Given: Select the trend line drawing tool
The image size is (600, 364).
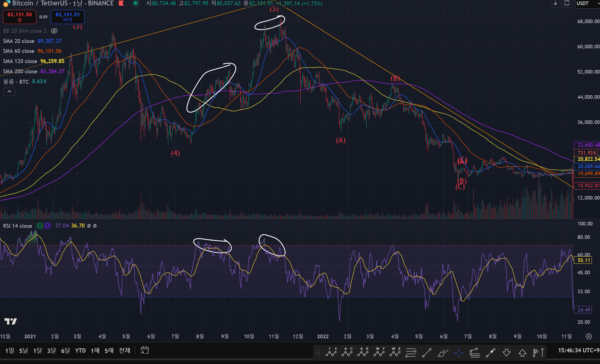Looking at the screenshot, I should pyautogui.click(x=427, y=353).
